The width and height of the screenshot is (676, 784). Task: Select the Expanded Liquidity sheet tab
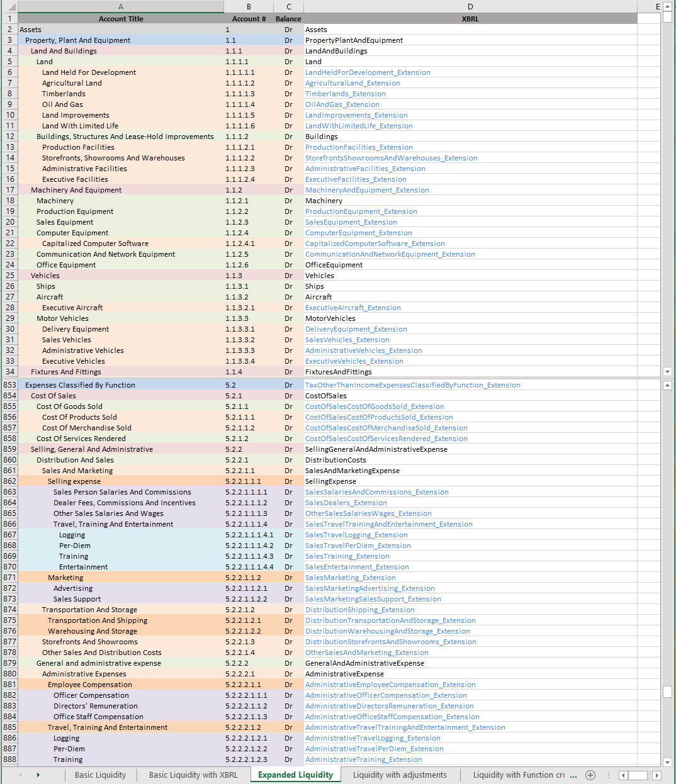pyautogui.click(x=295, y=775)
